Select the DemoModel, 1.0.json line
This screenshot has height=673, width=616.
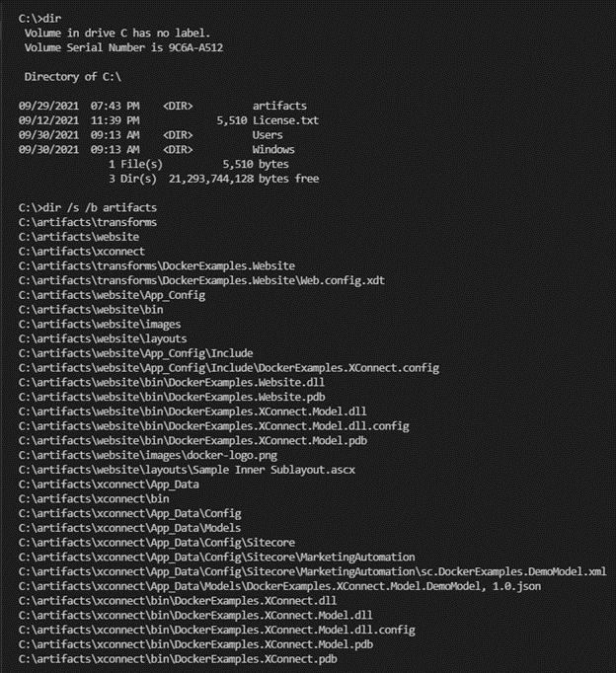280,586
